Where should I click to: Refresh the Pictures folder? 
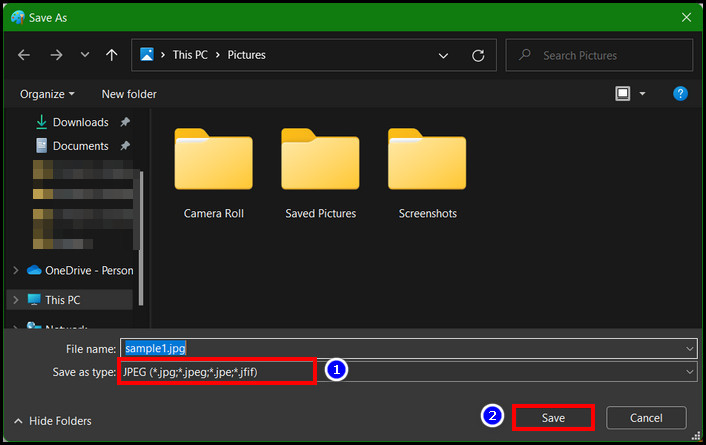[x=478, y=55]
